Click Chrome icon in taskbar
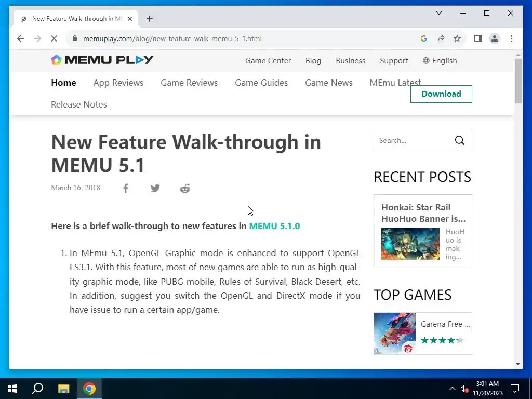 (x=89, y=389)
